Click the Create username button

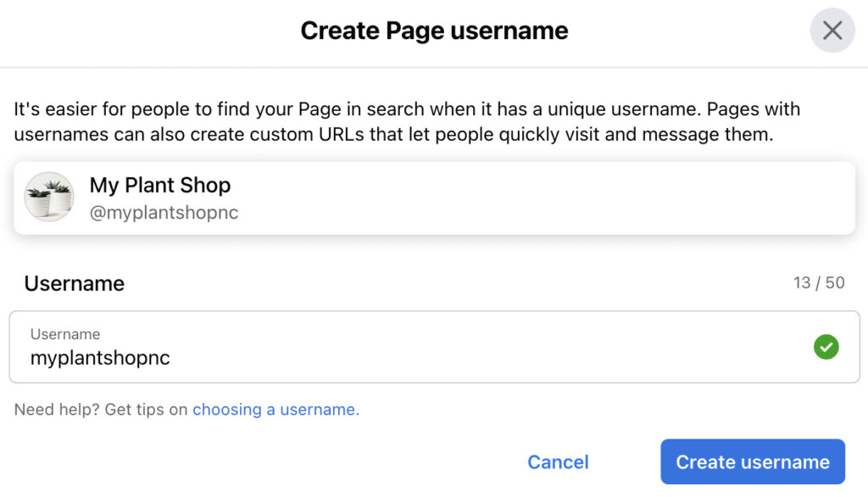[x=752, y=461]
